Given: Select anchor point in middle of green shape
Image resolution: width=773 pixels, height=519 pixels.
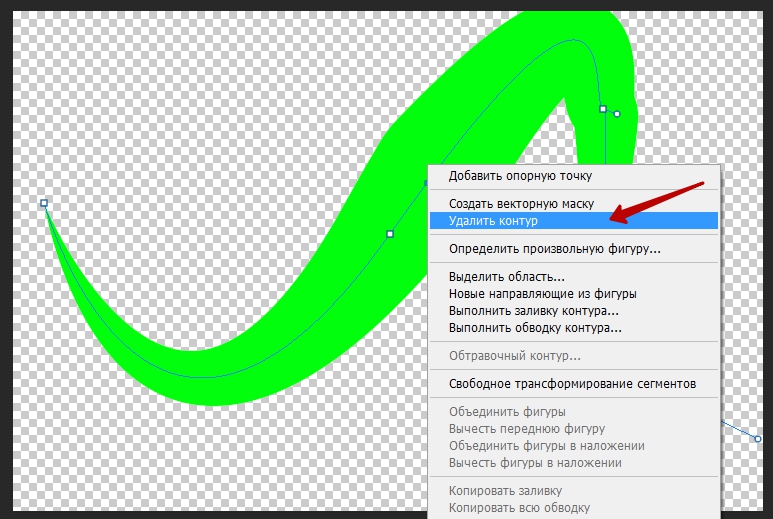Looking at the screenshot, I should click(x=390, y=234).
